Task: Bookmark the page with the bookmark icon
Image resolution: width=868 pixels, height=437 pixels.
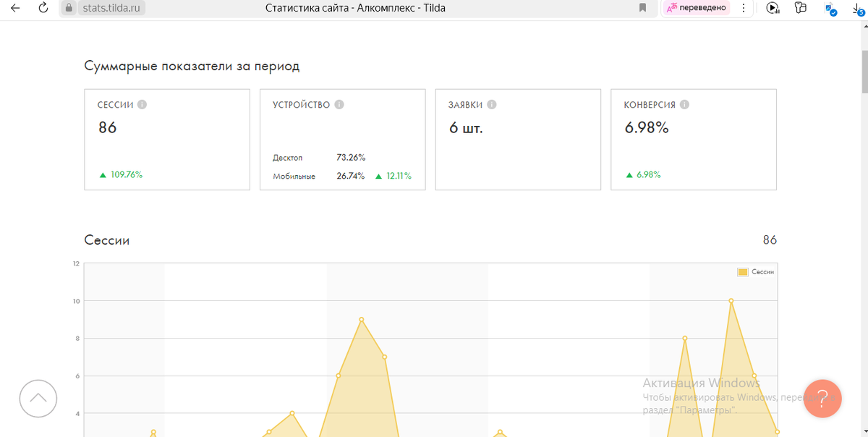Action: (x=642, y=8)
